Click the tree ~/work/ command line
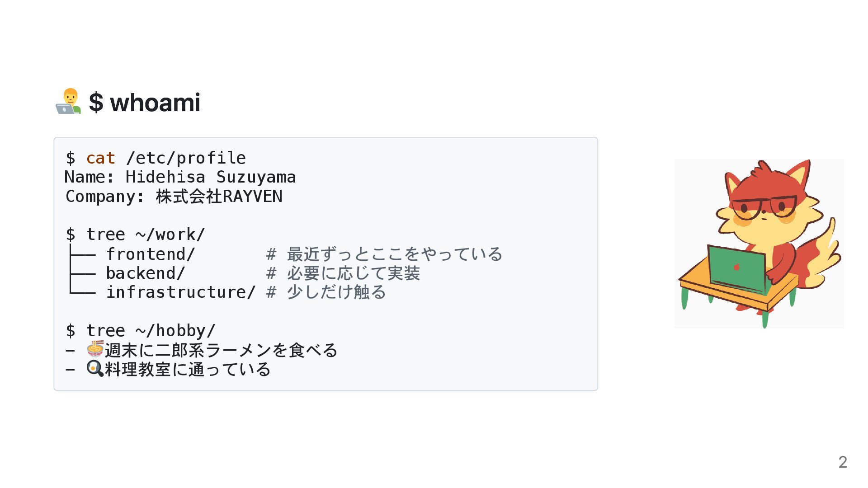 [136, 234]
